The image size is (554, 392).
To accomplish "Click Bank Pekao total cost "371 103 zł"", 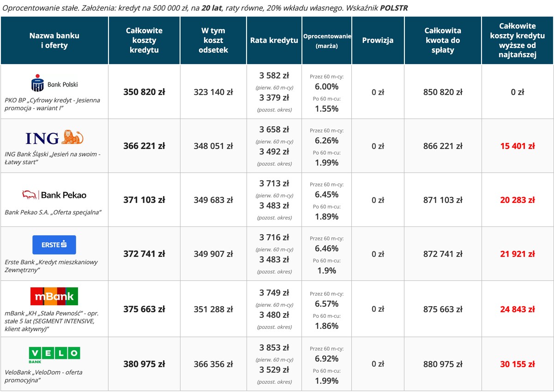I will (x=144, y=200).
